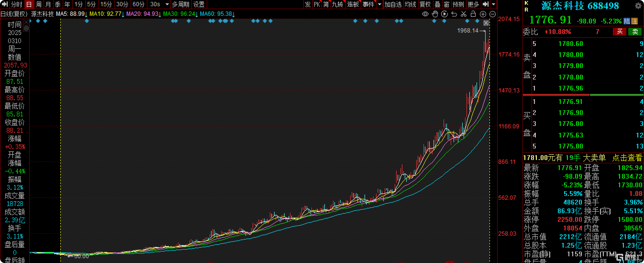
Task: Click the undo arrow icon
Action: point(454,14)
